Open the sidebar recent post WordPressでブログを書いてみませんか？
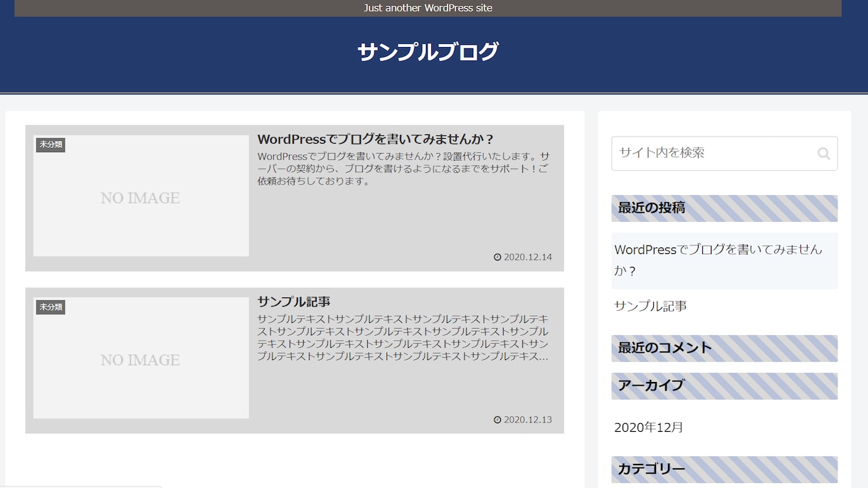 724,260
